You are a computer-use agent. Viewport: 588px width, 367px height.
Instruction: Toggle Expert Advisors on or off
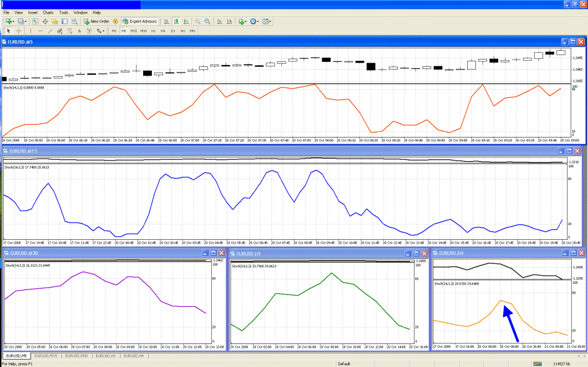139,22
